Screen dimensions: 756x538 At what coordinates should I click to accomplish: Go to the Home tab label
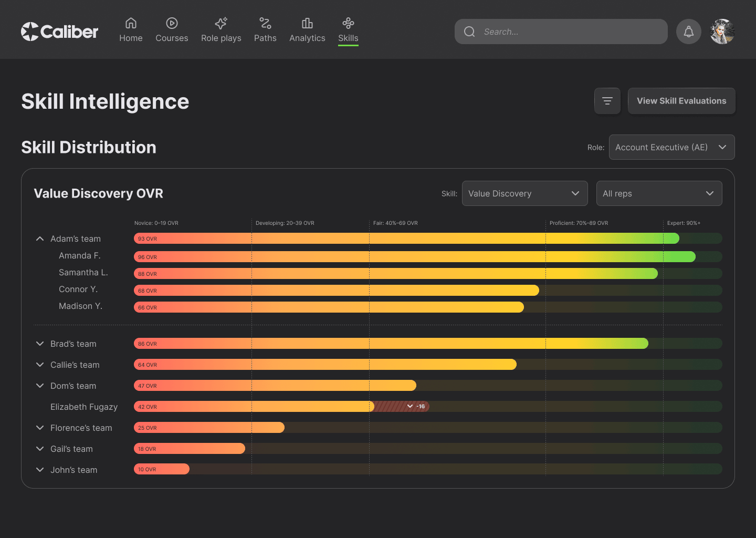(x=131, y=38)
